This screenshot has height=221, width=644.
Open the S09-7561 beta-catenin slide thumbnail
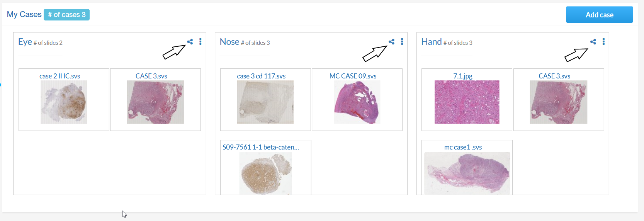pyautogui.click(x=265, y=172)
